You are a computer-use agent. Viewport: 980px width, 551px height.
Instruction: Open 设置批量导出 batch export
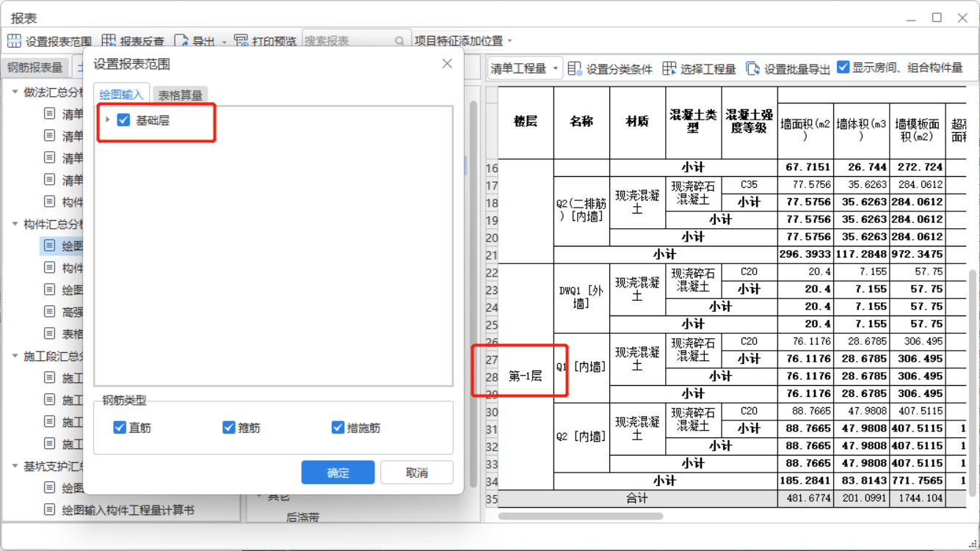click(x=788, y=68)
